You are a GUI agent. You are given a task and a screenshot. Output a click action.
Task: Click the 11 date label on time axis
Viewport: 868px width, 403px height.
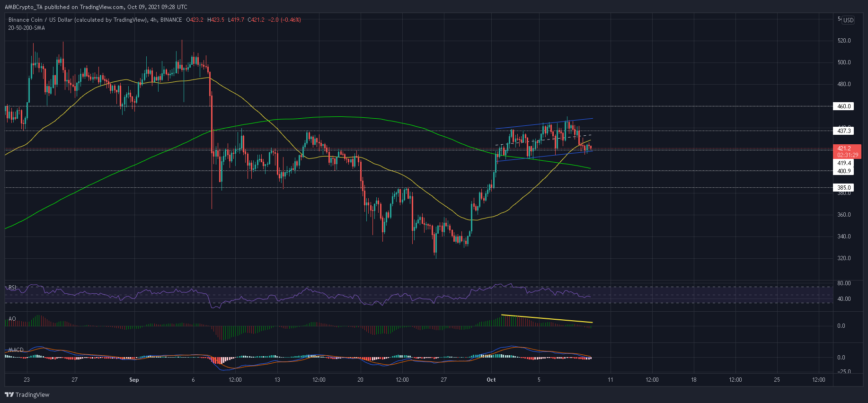pos(611,380)
